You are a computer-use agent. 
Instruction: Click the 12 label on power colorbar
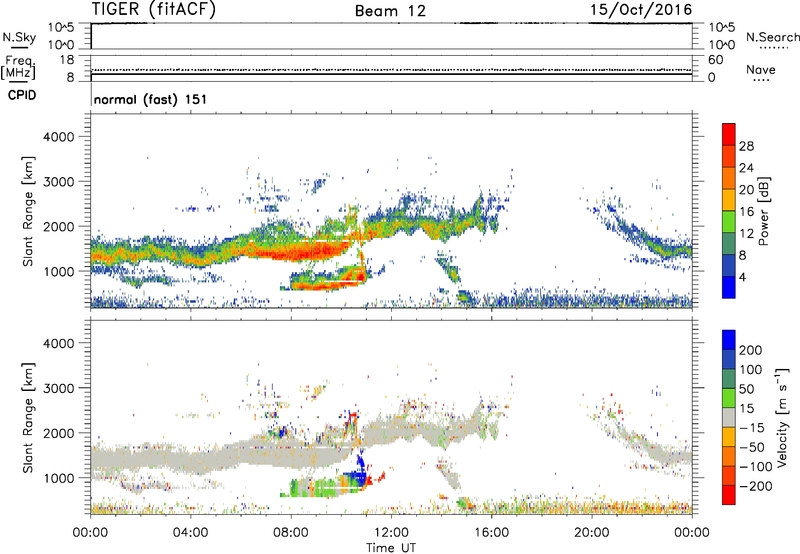point(746,234)
